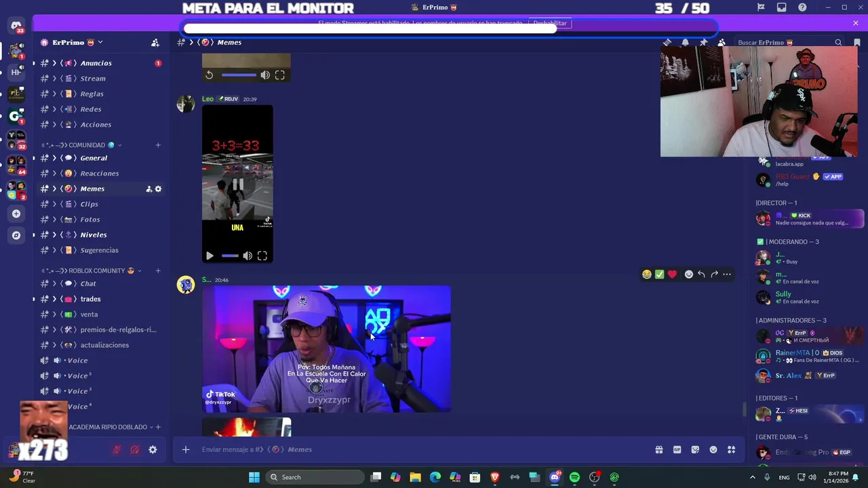Add attachment with plus button
This screenshot has height=488, width=868.
[x=185, y=449]
